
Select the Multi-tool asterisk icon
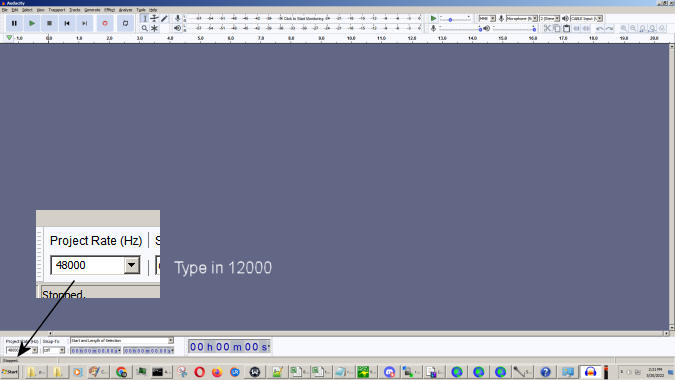tap(154, 28)
